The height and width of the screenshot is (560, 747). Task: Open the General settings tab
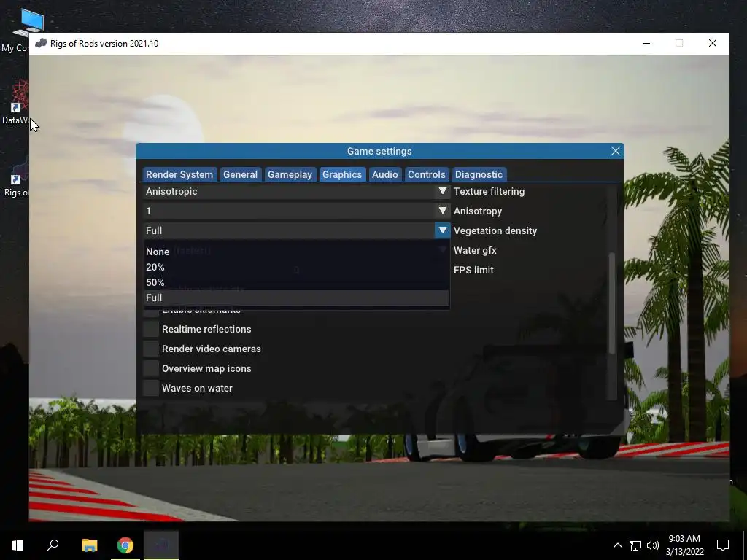pos(240,174)
